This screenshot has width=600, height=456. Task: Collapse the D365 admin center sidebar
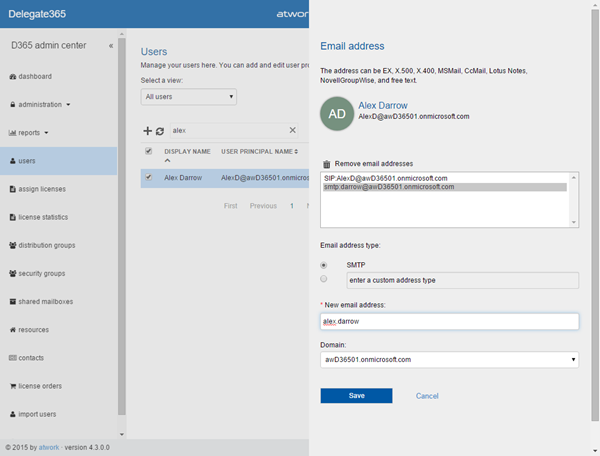pyautogui.click(x=111, y=46)
